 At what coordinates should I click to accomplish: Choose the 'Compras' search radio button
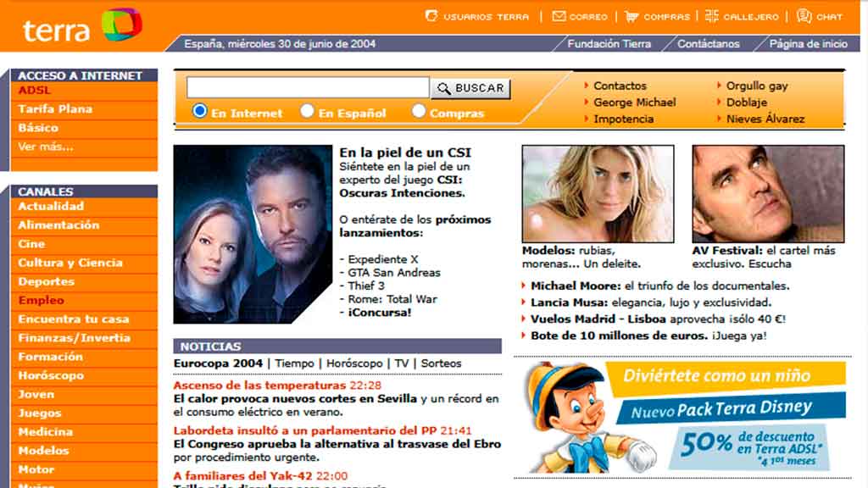click(x=419, y=111)
